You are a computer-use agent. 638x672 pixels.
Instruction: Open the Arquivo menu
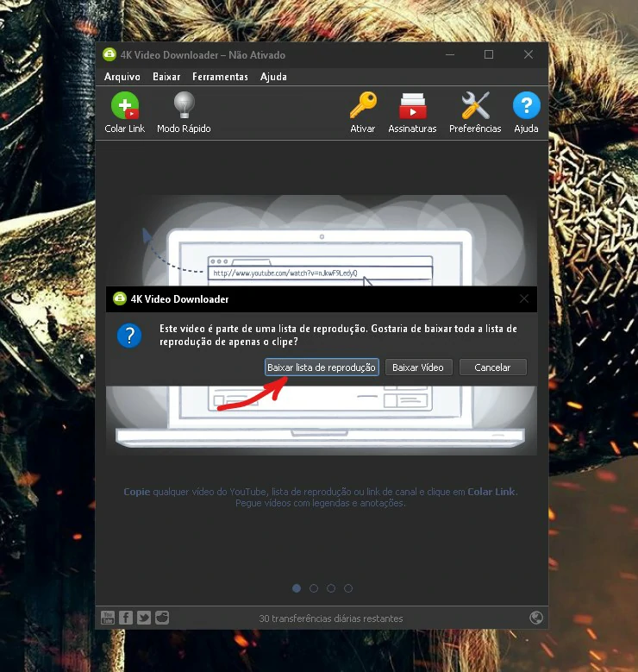click(x=122, y=77)
